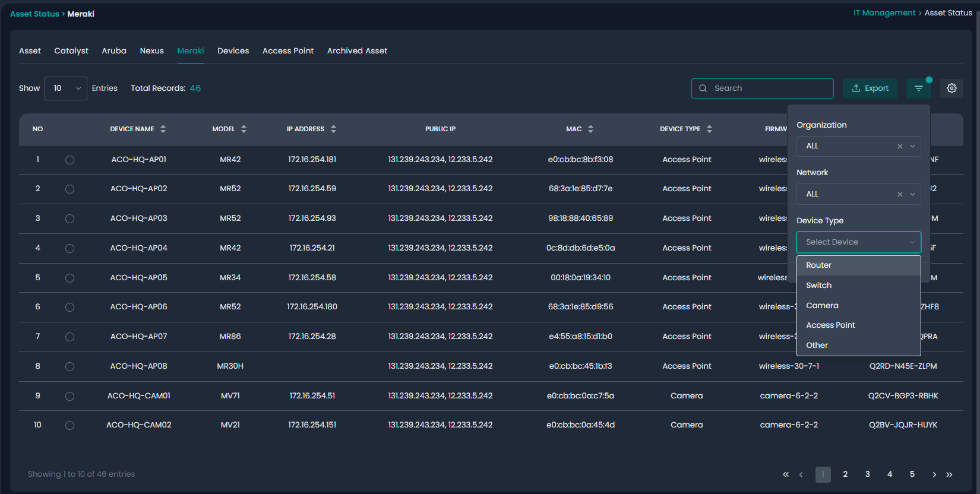The height and width of the screenshot is (494, 980).
Task: Click total records count 46
Action: click(x=195, y=88)
